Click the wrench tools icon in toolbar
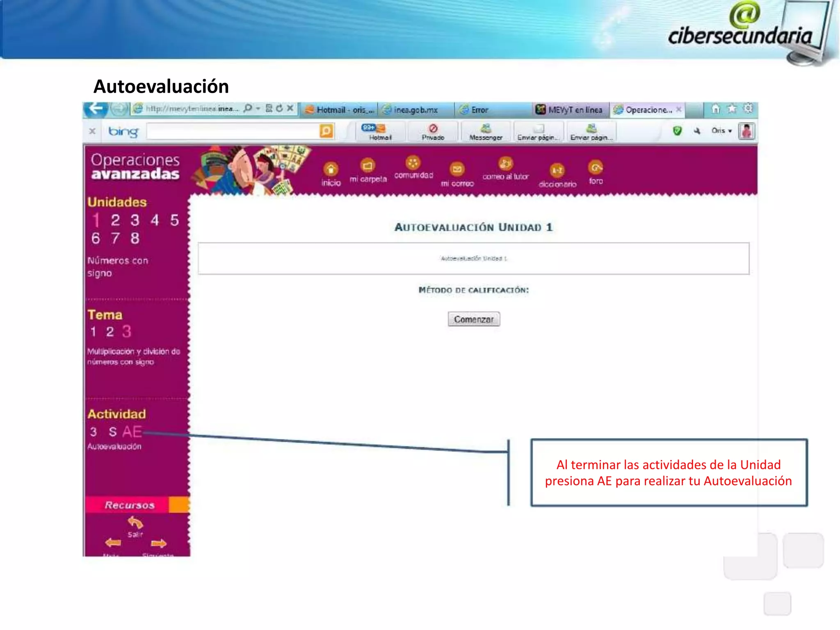Image resolution: width=840 pixels, height=630 pixels. pos(697,131)
